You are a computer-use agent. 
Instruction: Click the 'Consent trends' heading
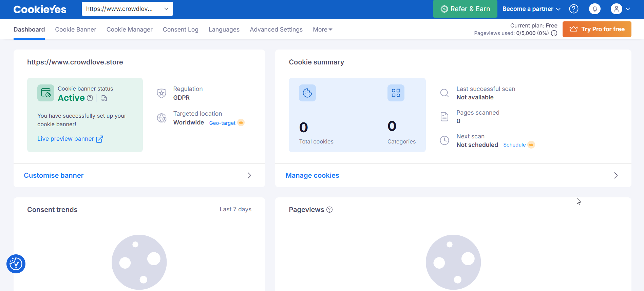[52, 210]
